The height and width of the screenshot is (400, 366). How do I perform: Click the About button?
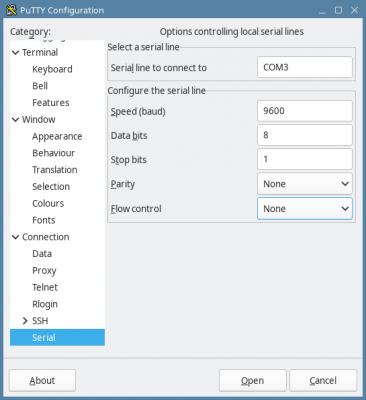pyautogui.click(x=42, y=380)
